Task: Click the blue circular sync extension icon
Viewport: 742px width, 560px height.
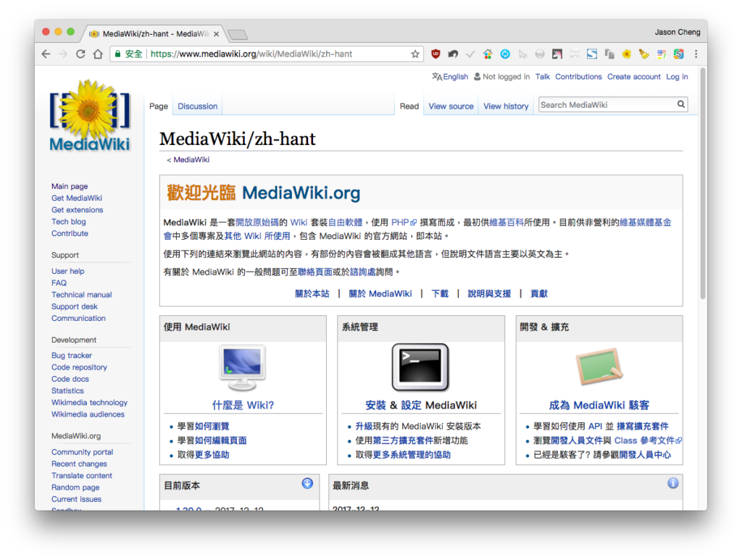Action: pos(505,54)
